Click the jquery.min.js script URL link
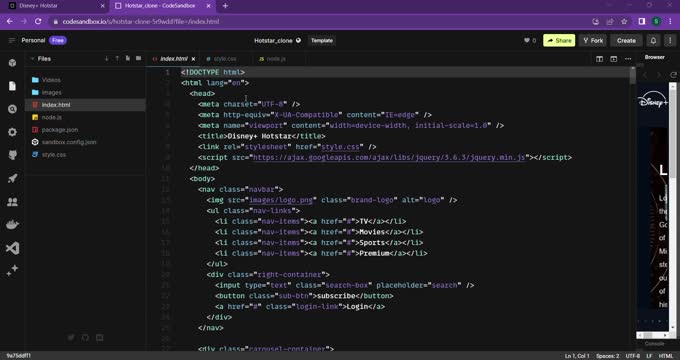The width and height of the screenshot is (680, 360). (389, 157)
